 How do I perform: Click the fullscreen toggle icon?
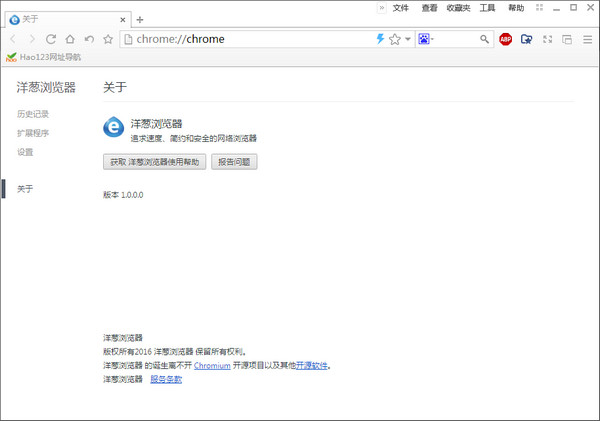coord(547,39)
